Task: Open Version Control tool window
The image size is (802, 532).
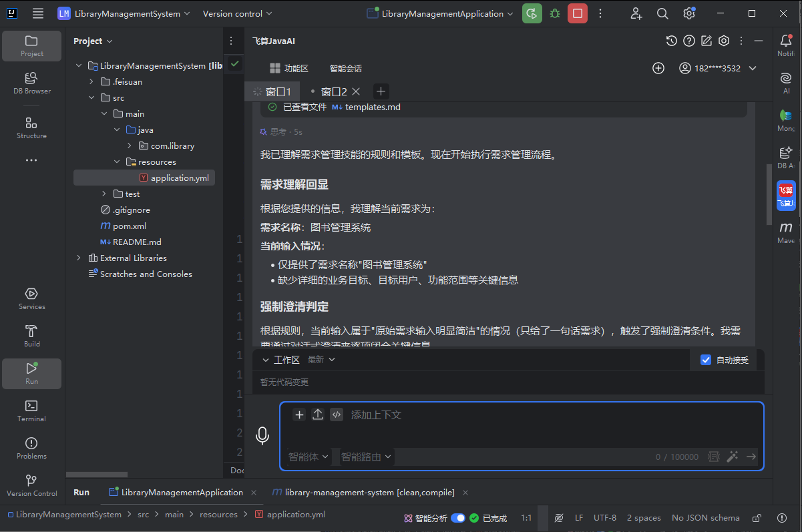Action: click(32, 485)
